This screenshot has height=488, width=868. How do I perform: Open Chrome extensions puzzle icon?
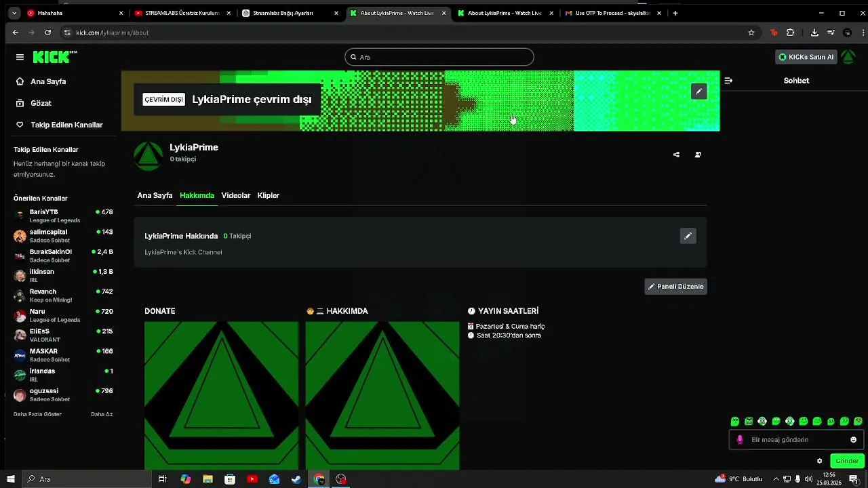coord(790,33)
